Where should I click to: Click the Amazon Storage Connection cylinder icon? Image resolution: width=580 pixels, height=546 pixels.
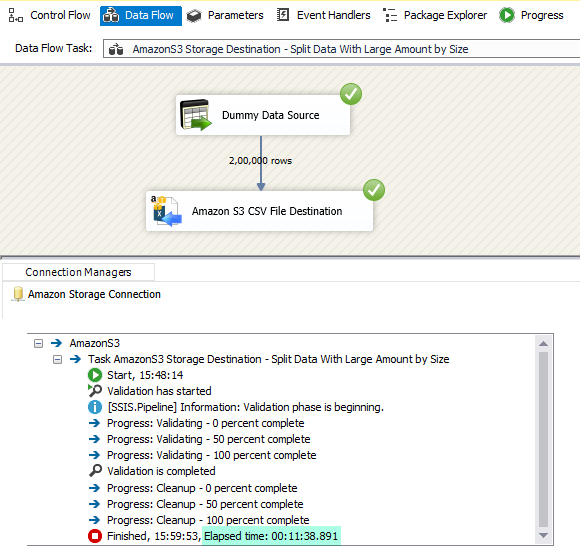(18, 294)
